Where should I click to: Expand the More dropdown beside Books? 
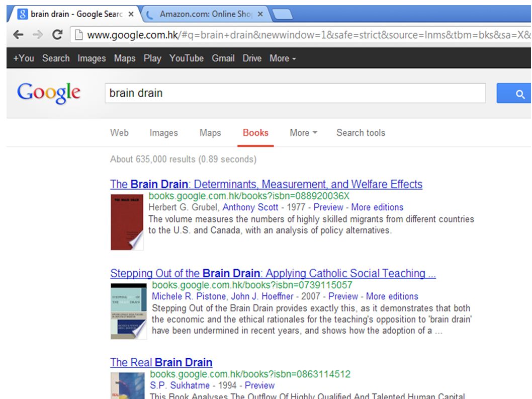pyautogui.click(x=303, y=133)
